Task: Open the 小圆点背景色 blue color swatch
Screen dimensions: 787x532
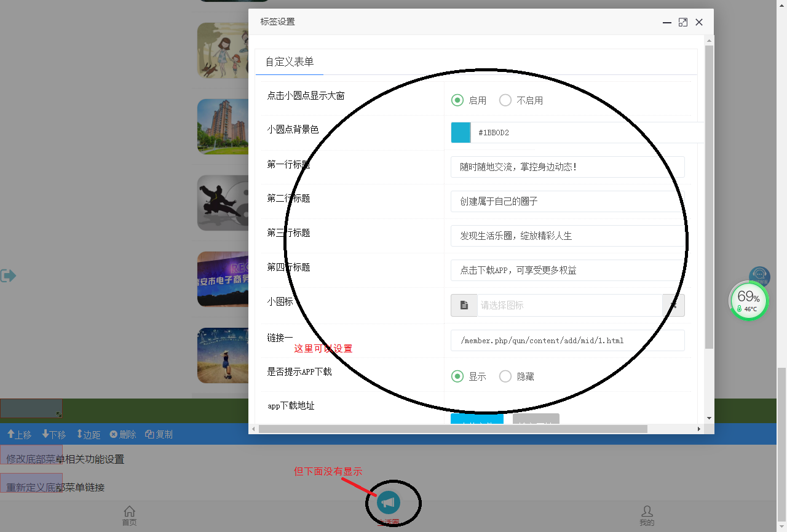Action: (x=461, y=132)
